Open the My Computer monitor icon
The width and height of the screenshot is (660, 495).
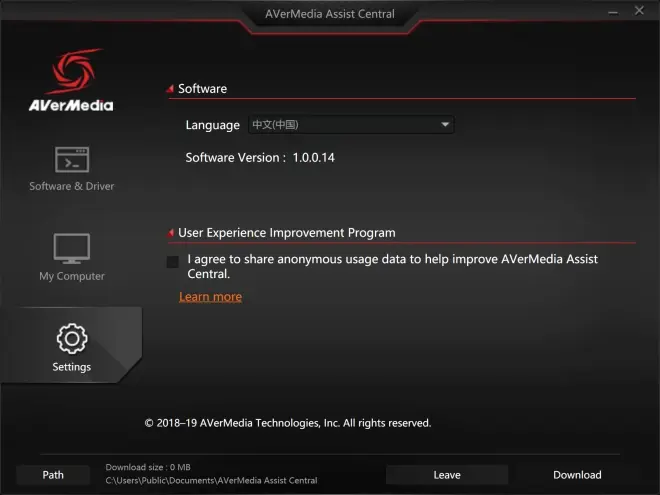click(72, 248)
